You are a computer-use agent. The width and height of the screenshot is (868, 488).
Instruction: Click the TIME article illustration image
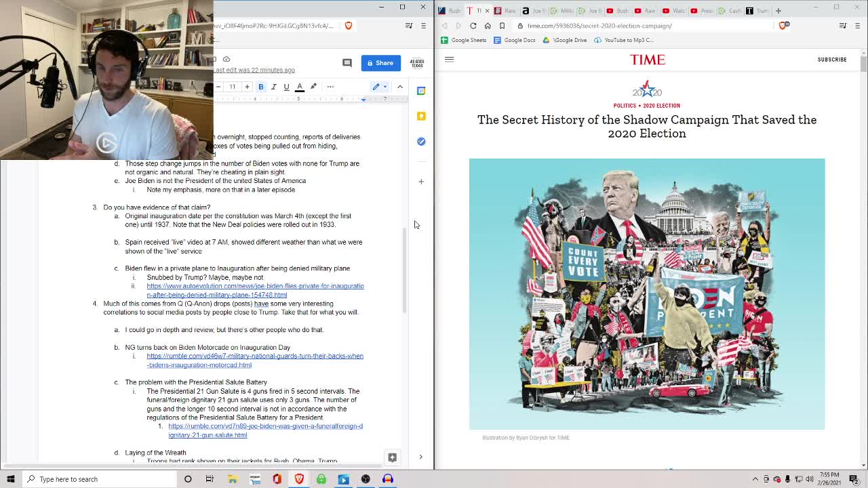[647, 294]
